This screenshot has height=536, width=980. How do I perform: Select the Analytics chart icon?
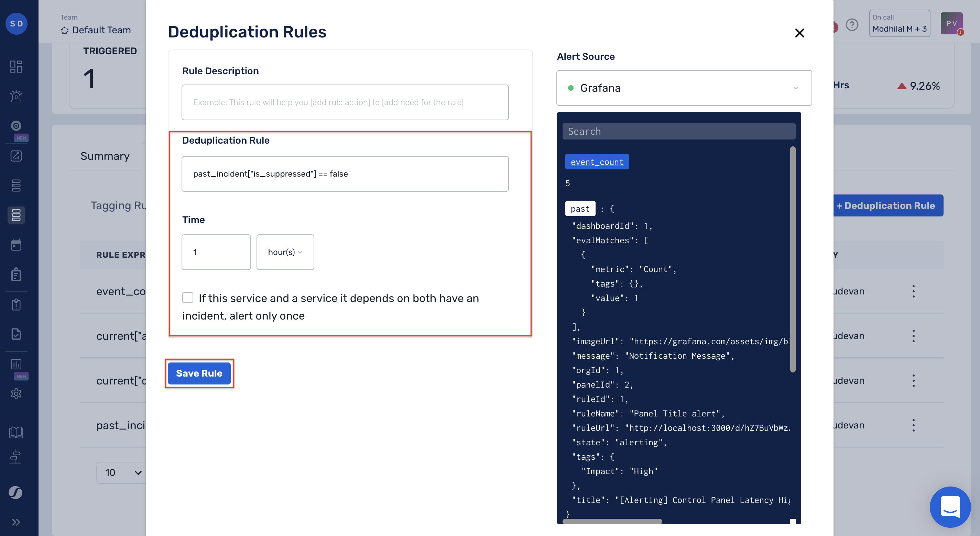point(16,156)
